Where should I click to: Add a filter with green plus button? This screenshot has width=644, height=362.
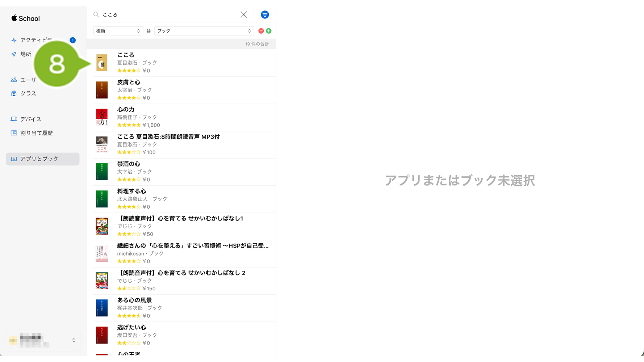point(269,31)
